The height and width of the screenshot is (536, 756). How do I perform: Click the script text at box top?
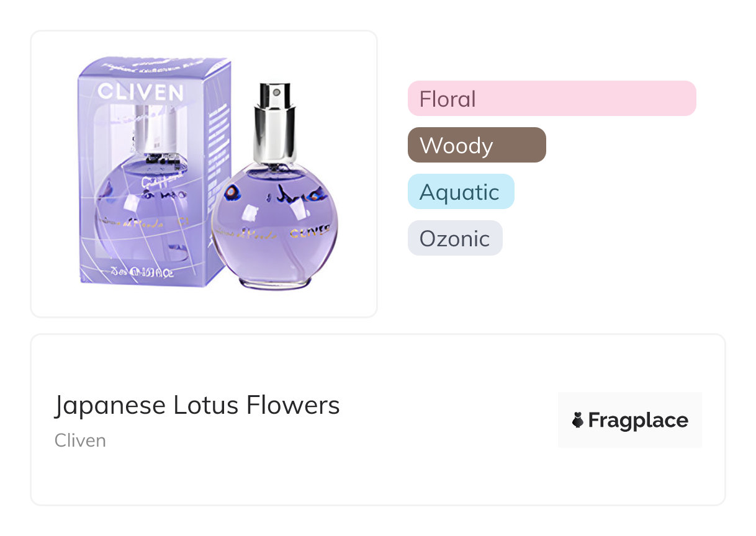[149, 64]
